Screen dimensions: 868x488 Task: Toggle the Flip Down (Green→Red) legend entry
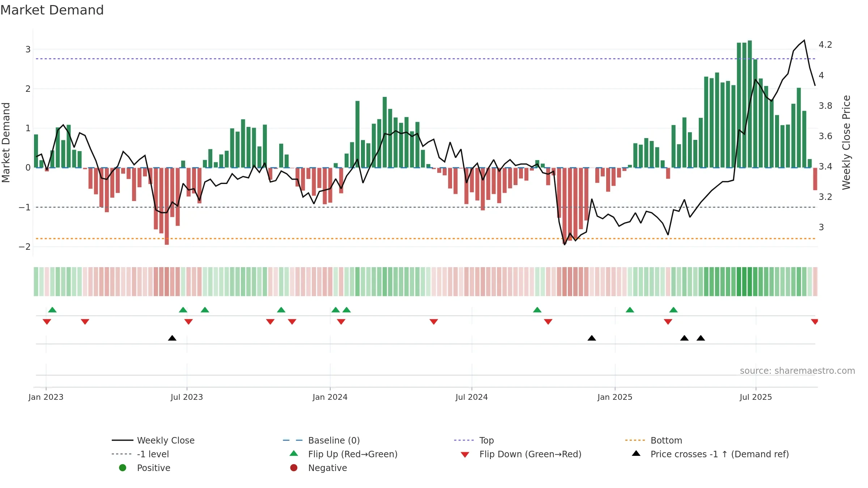[x=521, y=454]
